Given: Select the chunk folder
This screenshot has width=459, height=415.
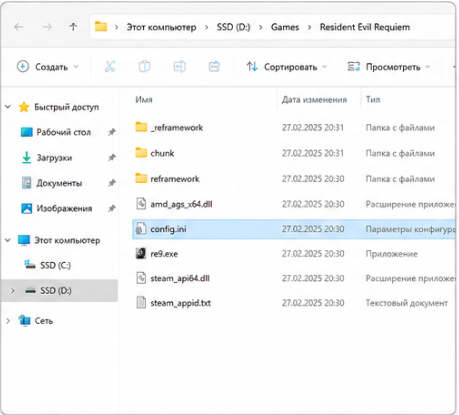Looking at the screenshot, I should point(162,153).
